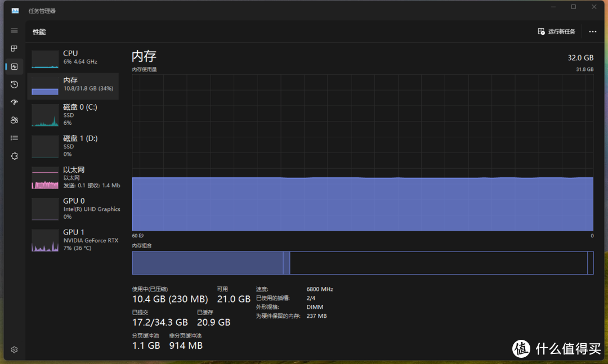
Task: Click the 237 MB hardware reserved value
Action: click(316, 316)
